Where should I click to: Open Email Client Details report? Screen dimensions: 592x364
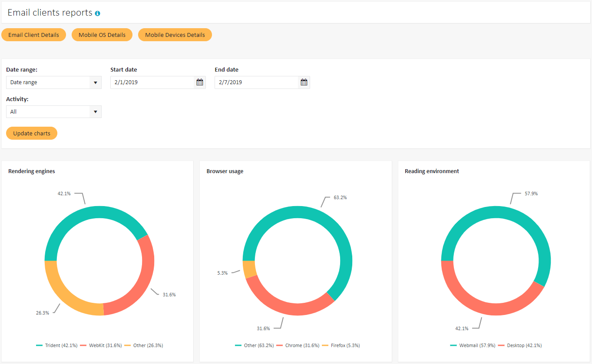[x=34, y=35]
